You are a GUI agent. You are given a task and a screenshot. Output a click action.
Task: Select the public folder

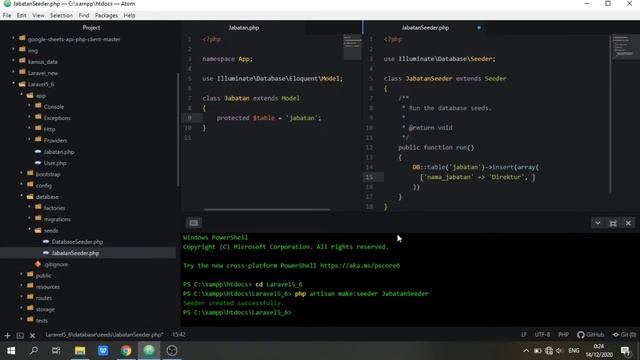(x=43, y=276)
